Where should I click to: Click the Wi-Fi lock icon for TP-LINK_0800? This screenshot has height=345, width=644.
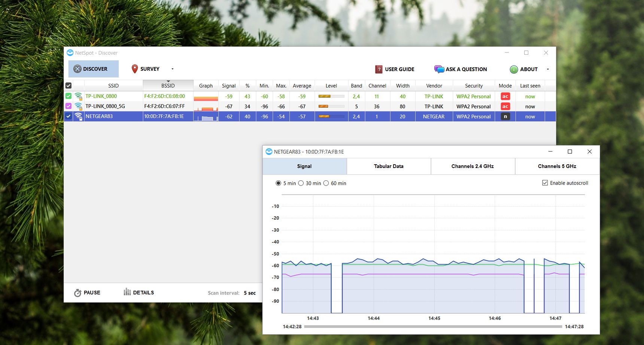click(78, 96)
